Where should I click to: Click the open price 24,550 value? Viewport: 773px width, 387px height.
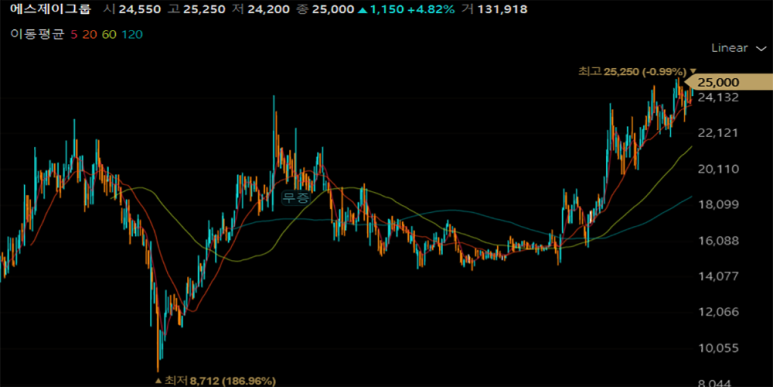click(x=141, y=9)
